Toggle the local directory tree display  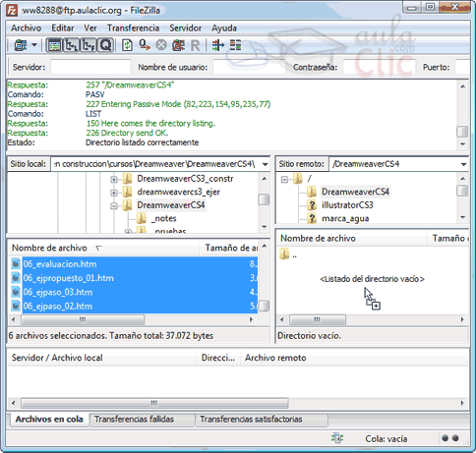[x=71, y=45]
